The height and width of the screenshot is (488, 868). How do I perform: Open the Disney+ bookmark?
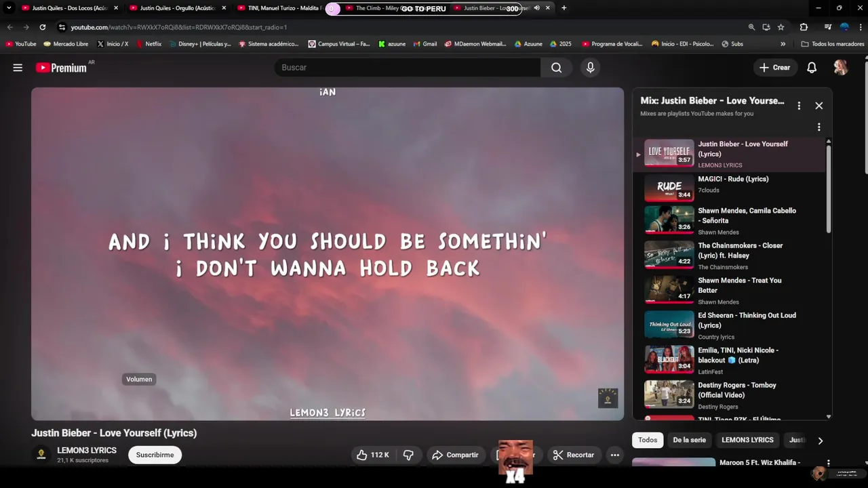[200, 44]
